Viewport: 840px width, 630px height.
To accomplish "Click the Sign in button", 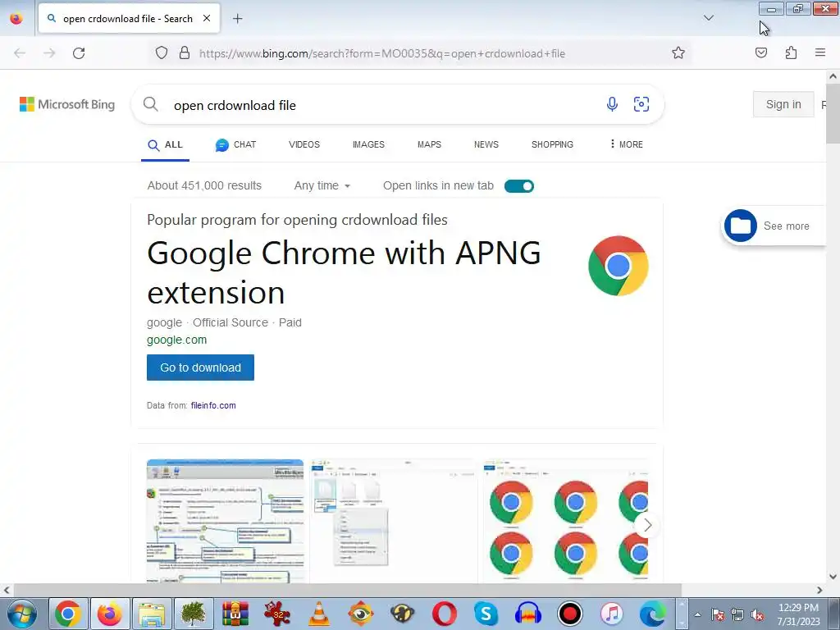I will [x=783, y=104].
